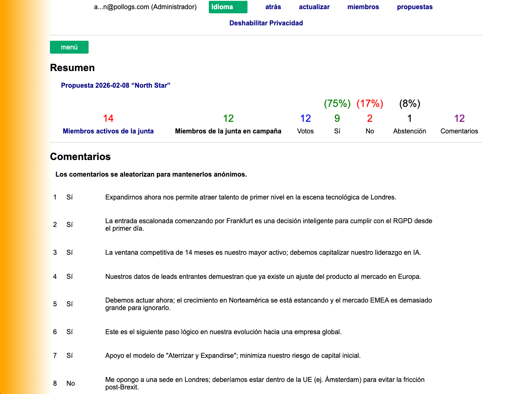The height and width of the screenshot is (394, 532).
Task: Click the red 2 No vote count
Action: click(369, 118)
